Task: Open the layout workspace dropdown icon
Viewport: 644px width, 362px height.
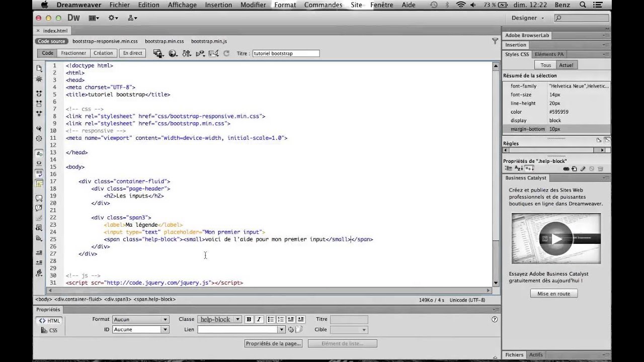Action: coord(94,18)
